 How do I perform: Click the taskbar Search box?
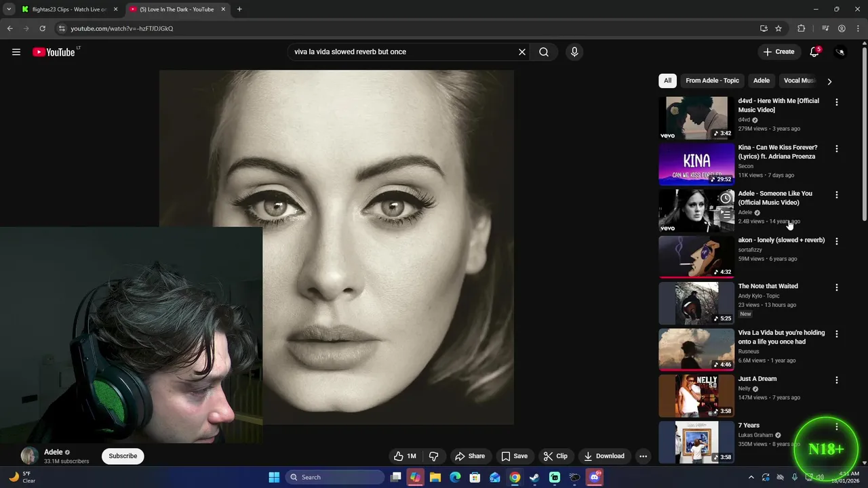point(335,477)
